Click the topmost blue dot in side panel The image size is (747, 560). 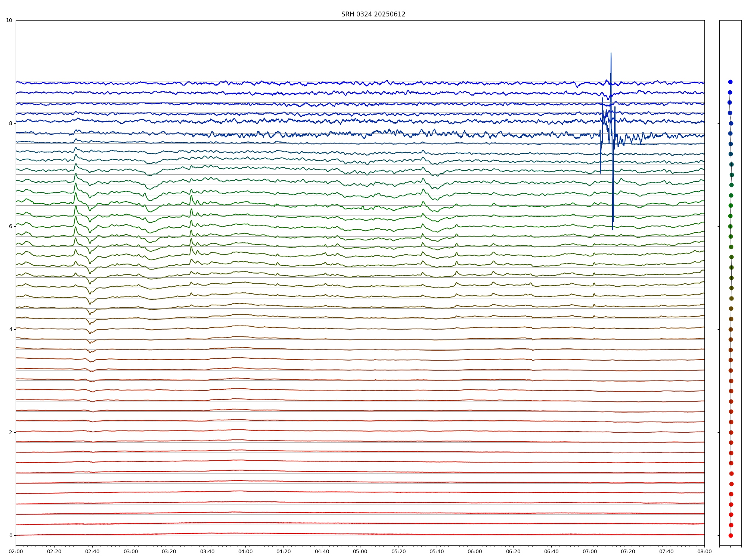(730, 82)
